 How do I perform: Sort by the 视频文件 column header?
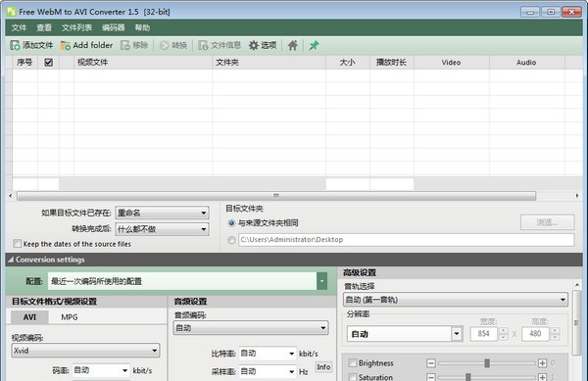tap(143, 62)
